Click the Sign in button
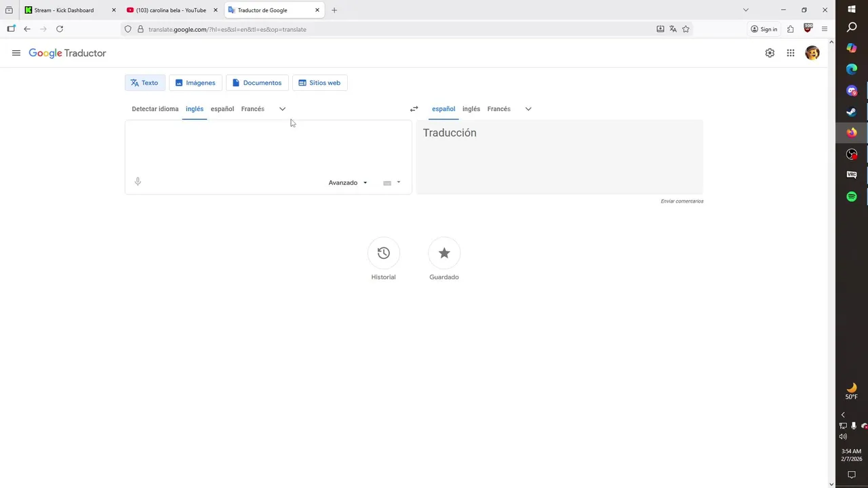 point(764,29)
